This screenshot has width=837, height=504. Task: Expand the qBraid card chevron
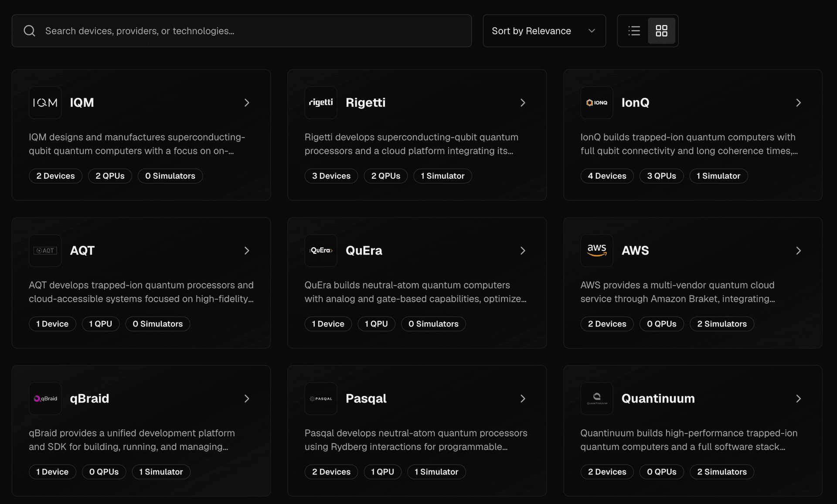coord(247,398)
